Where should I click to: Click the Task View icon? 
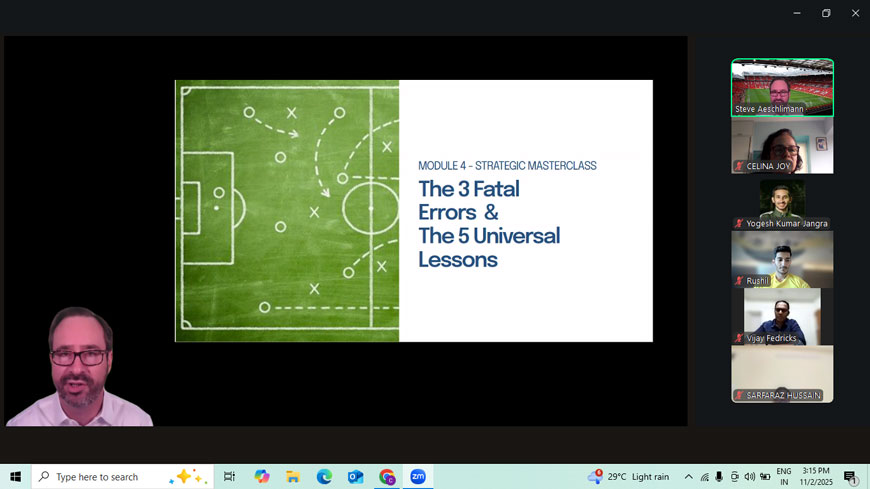point(229,477)
